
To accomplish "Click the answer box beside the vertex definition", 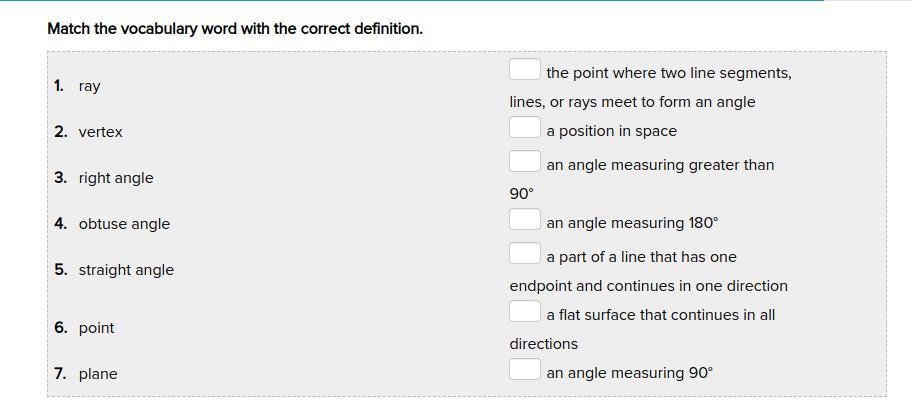I will click(x=525, y=70).
